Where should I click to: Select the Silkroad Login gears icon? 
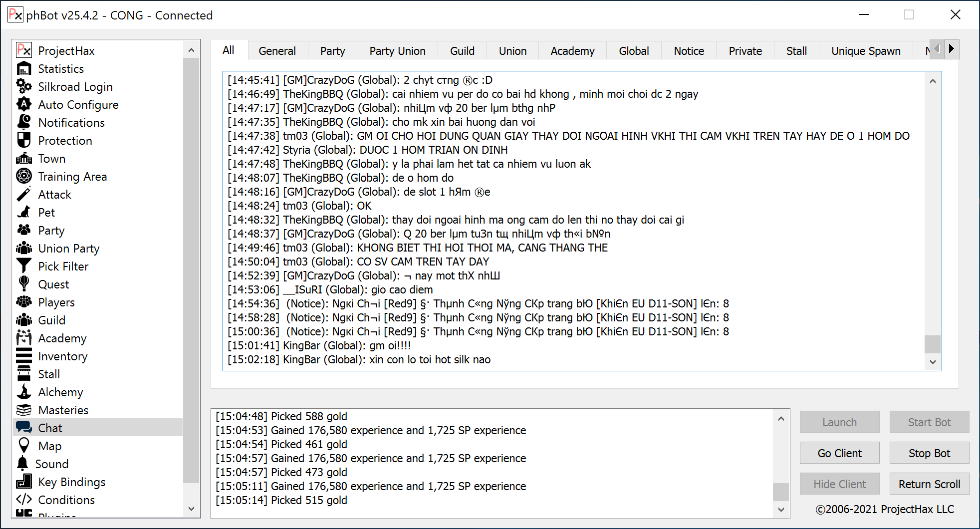pyautogui.click(x=24, y=86)
